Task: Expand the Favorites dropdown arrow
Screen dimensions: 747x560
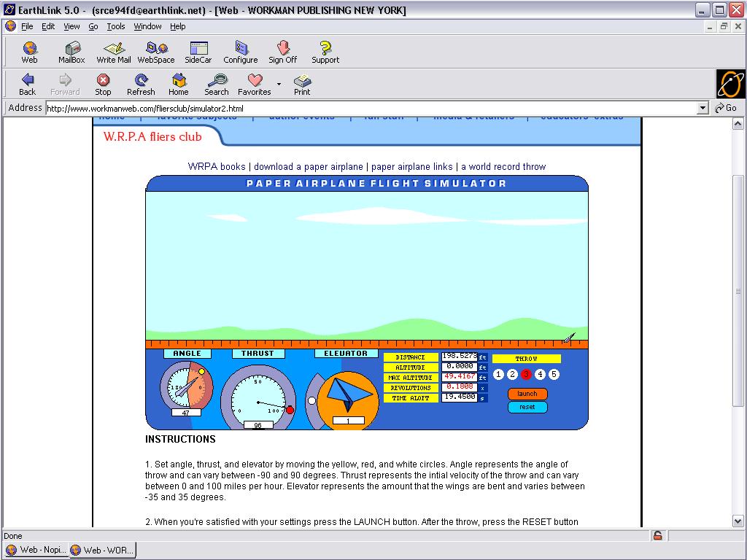Action: [x=279, y=84]
